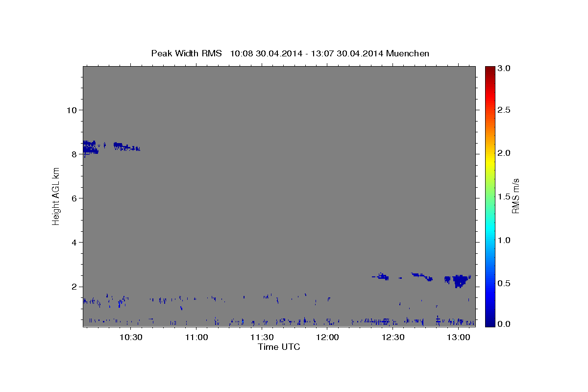Pick the dark red top of colorbar

click(490, 70)
